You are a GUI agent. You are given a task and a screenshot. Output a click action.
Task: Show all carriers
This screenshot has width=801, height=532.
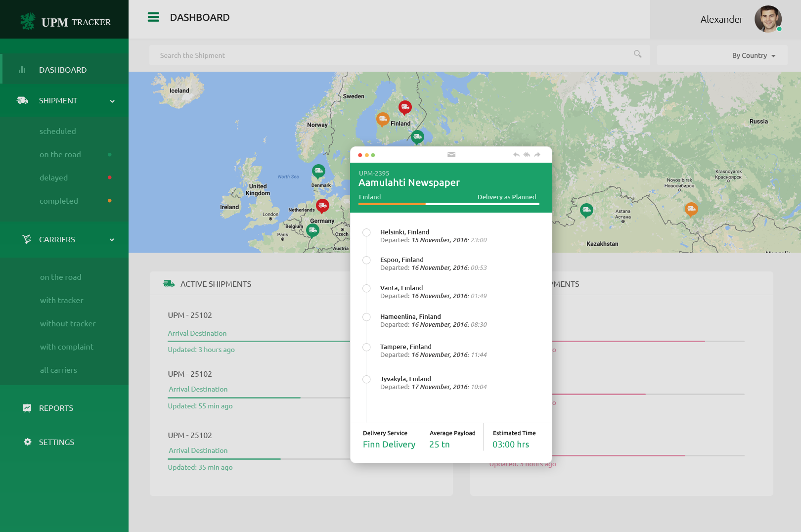[x=58, y=370]
